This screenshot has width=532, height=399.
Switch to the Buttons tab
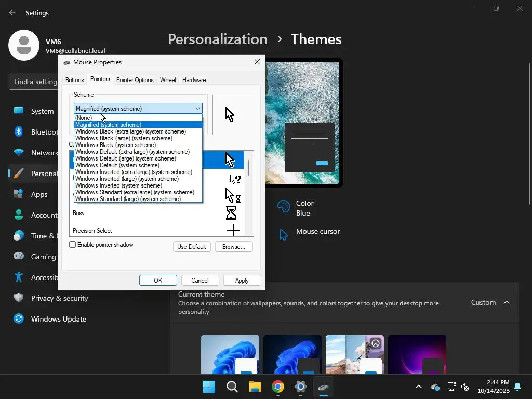[75, 80]
